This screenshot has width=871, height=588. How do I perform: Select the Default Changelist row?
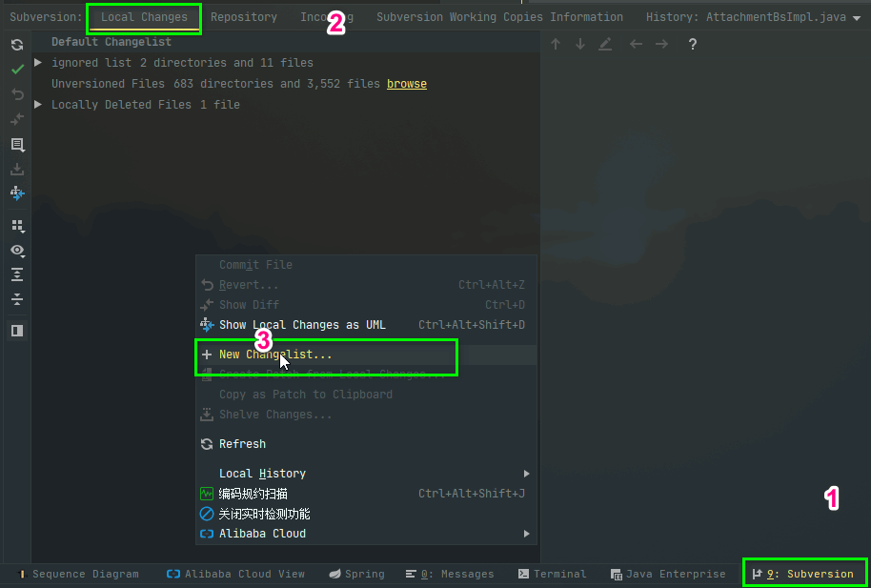286,42
